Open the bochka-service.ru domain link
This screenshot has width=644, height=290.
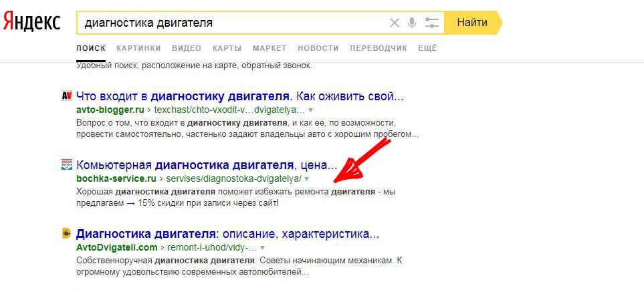(116, 178)
